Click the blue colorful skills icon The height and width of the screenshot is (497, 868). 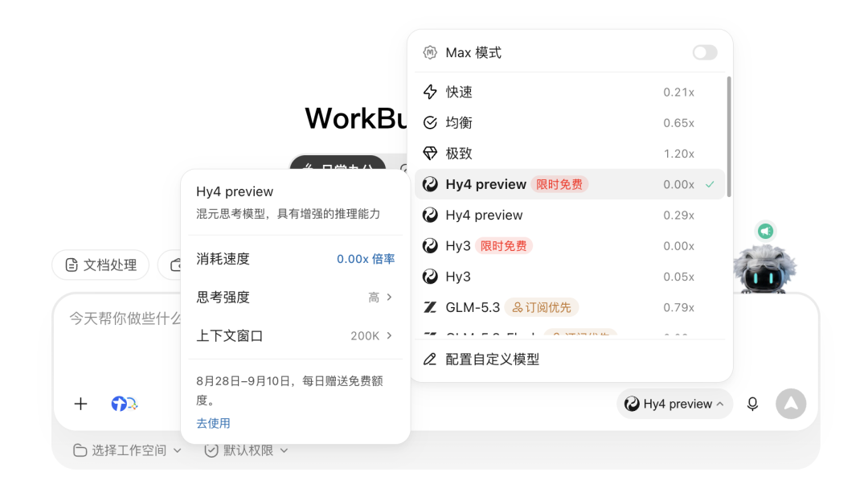coord(124,404)
